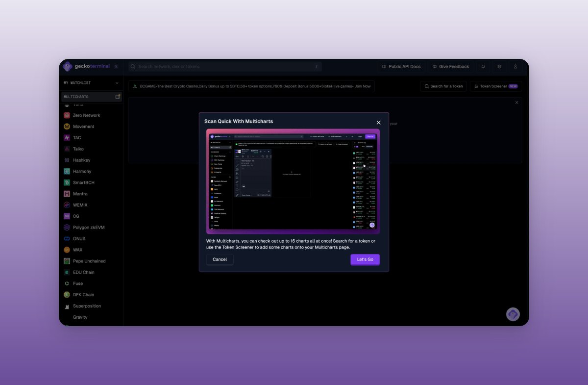Open the BCGAME Join Now banner
The image size is (588, 385).
252,86
